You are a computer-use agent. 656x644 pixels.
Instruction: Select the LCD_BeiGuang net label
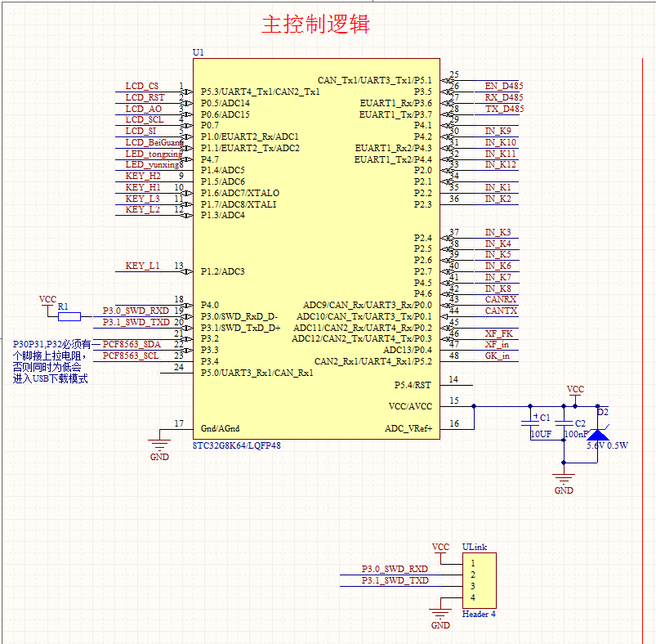click(154, 142)
